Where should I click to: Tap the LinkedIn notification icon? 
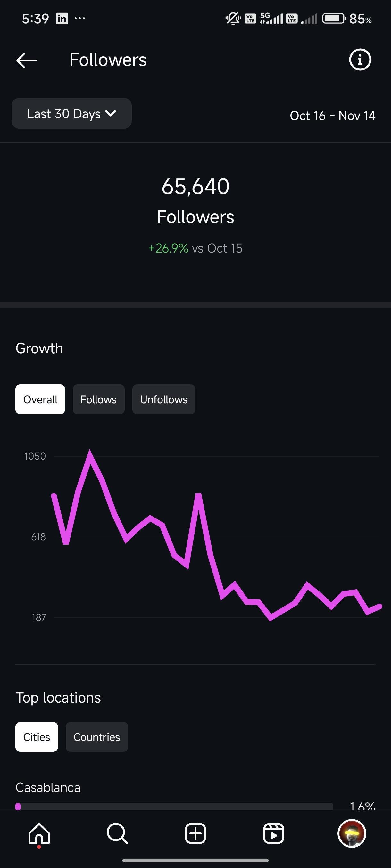[x=62, y=19]
